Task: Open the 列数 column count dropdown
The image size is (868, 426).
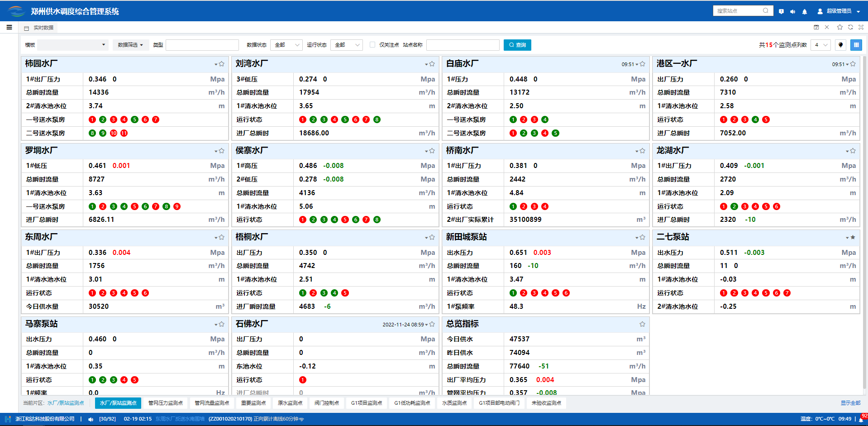Action: 820,45
